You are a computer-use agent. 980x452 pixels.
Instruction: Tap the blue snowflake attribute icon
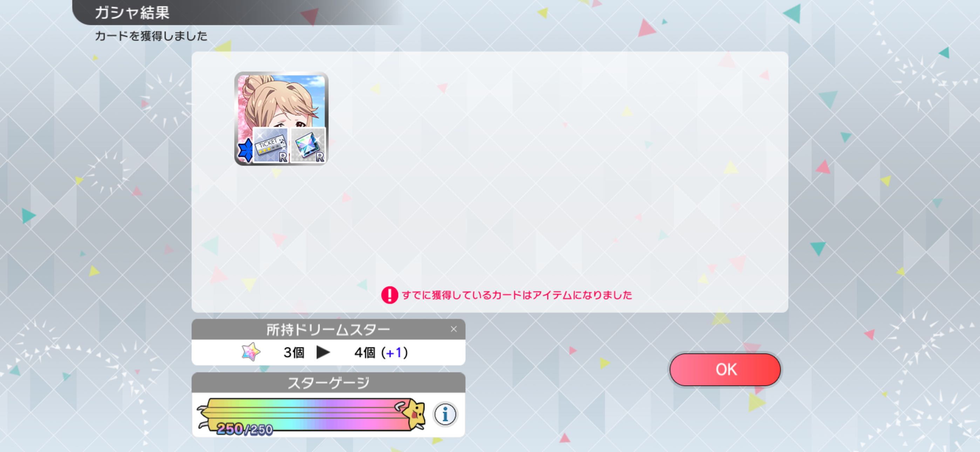pos(245,150)
